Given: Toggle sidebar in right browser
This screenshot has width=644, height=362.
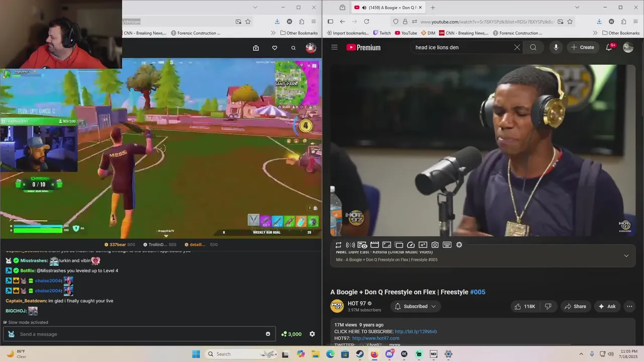Looking at the screenshot, I should tap(330, 22).
